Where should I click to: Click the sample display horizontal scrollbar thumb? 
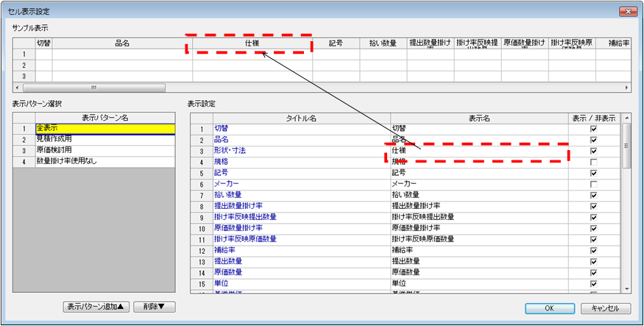point(93,88)
